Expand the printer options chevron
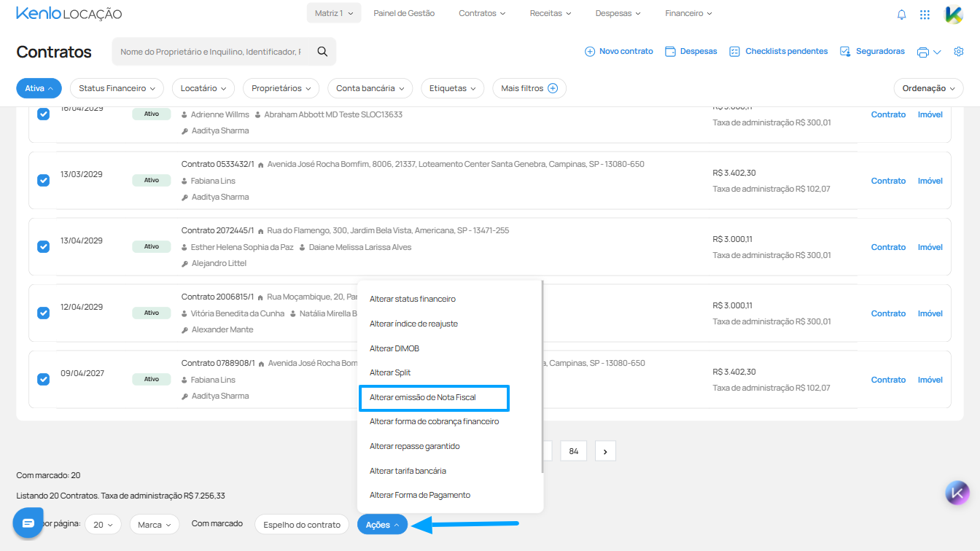 click(x=938, y=52)
